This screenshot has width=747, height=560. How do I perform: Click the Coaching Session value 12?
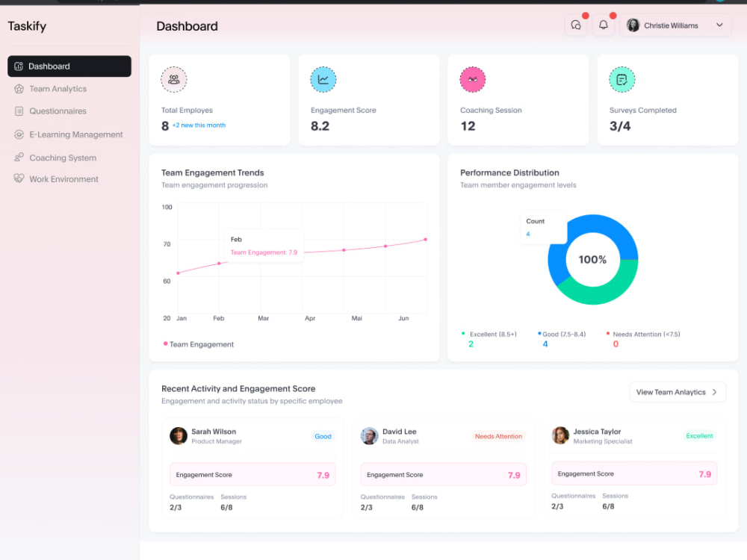point(468,125)
